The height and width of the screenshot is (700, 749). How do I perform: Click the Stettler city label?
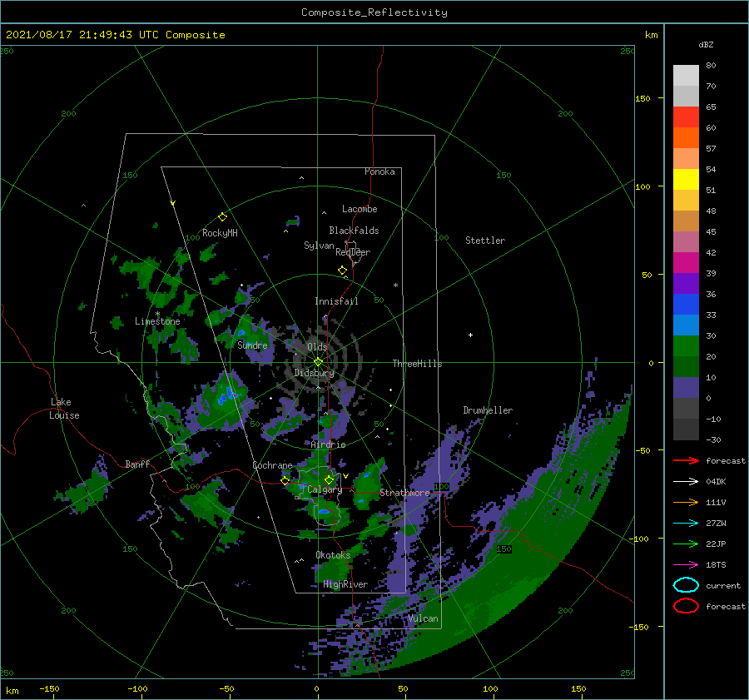click(485, 241)
